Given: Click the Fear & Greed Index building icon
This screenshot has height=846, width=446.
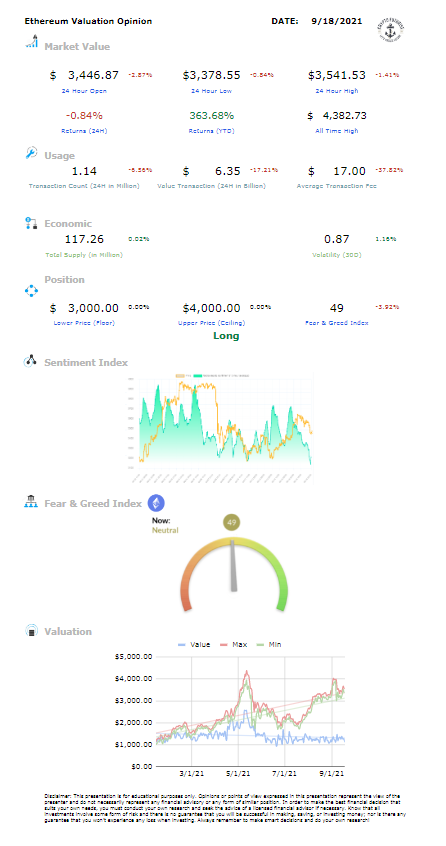Looking at the screenshot, I should tap(31, 502).
